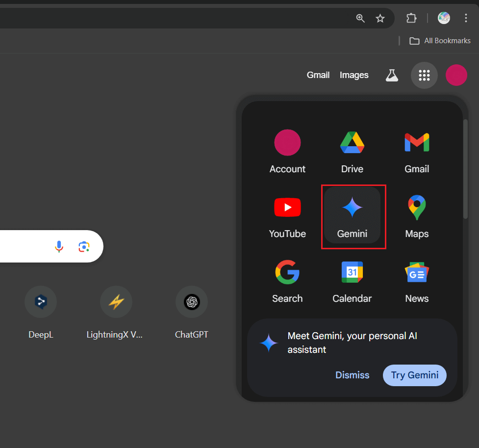479x448 pixels.
Task: Click the Gemini star icon in the promo card
Action: [x=269, y=343]
